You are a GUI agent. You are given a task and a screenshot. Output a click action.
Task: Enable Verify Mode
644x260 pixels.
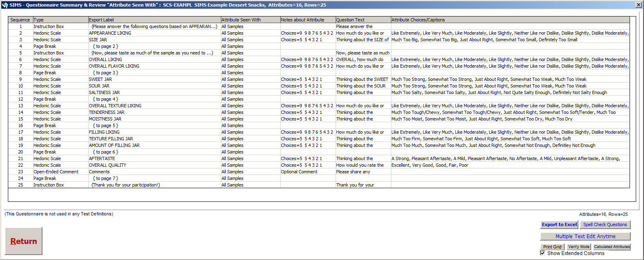click(x=578, y=247)
